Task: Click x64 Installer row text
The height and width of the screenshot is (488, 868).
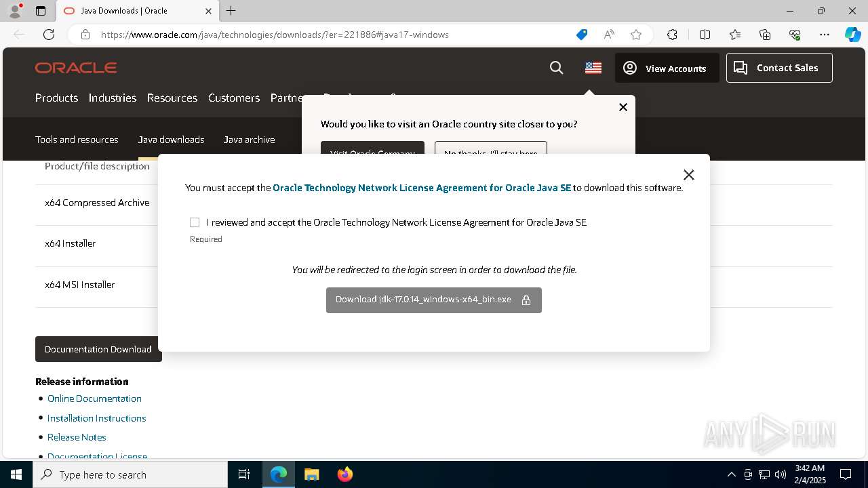Action: click(71, 243)
